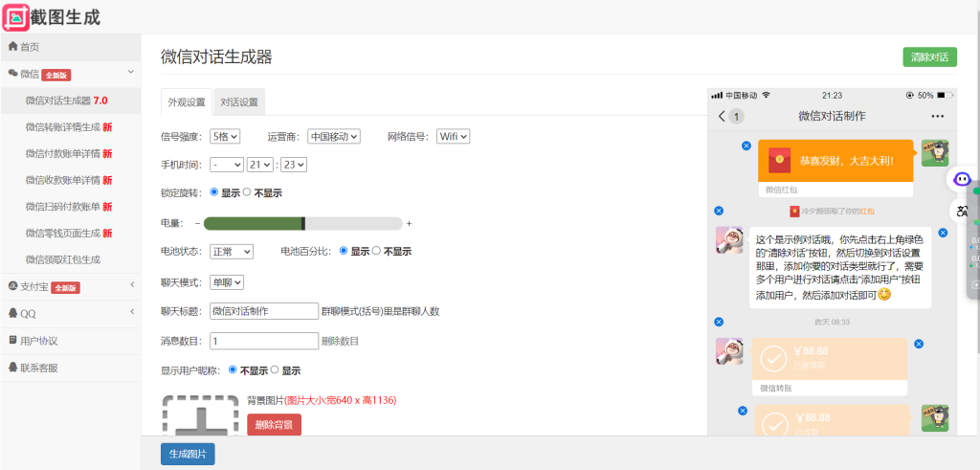Open the hour dropdown showing 21

pyautogui.click(x=260, y=165)
